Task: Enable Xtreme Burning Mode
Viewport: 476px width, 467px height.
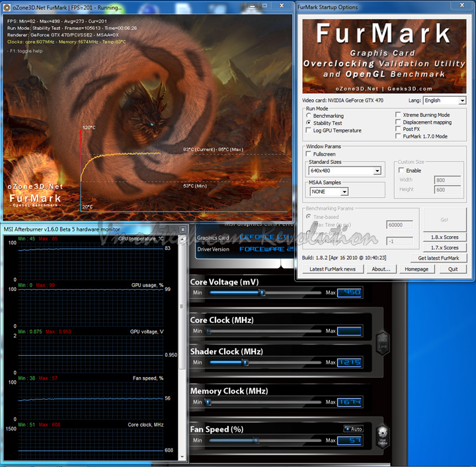Action: point(398,115)
